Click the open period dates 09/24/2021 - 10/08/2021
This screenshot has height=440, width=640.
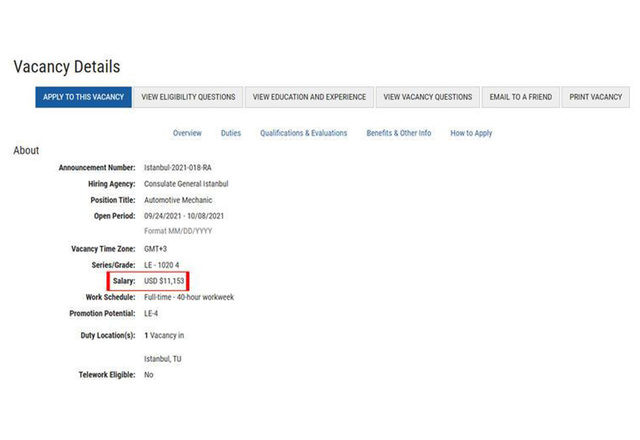[184, 216]
